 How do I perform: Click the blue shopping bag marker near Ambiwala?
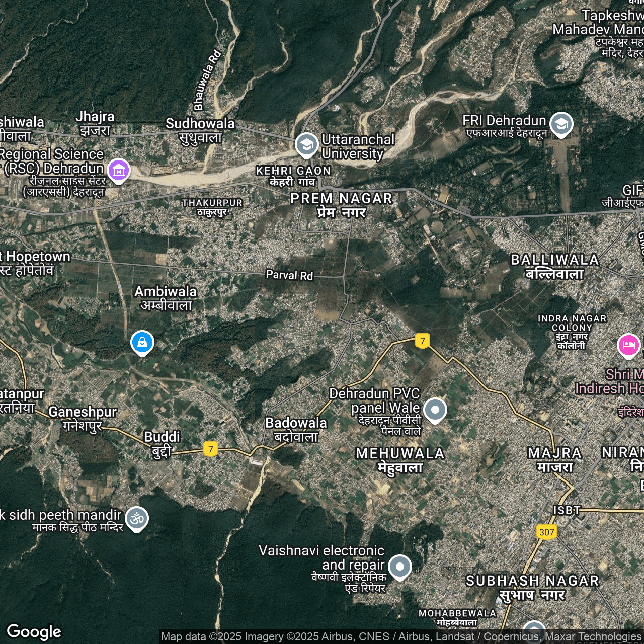[x=142, y=342]
